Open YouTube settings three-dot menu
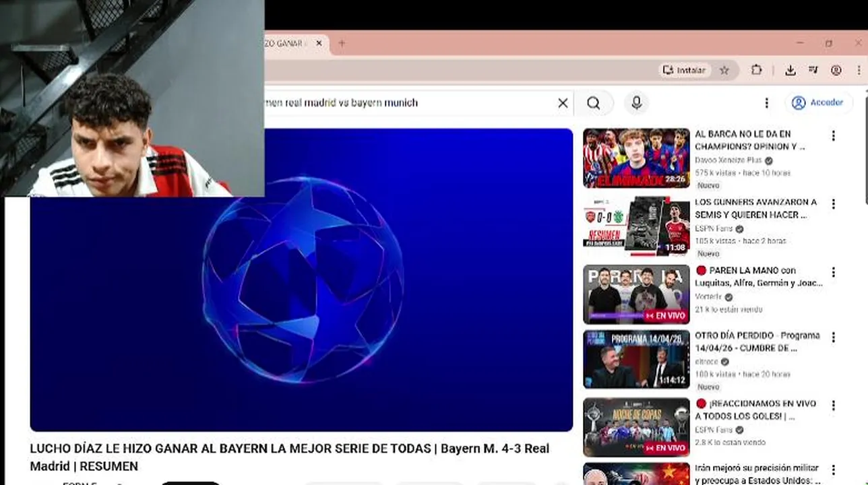The height and width of the screenshot is (485, 868). coord(766,103)
